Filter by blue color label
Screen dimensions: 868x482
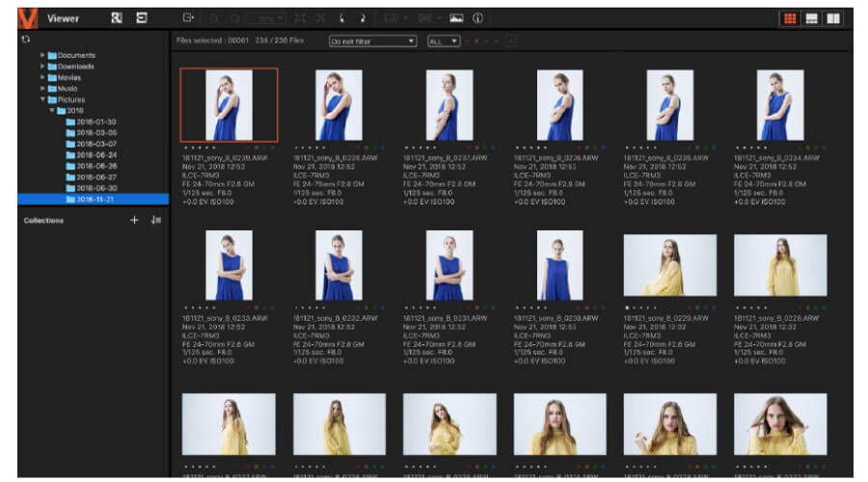[496, 40]
